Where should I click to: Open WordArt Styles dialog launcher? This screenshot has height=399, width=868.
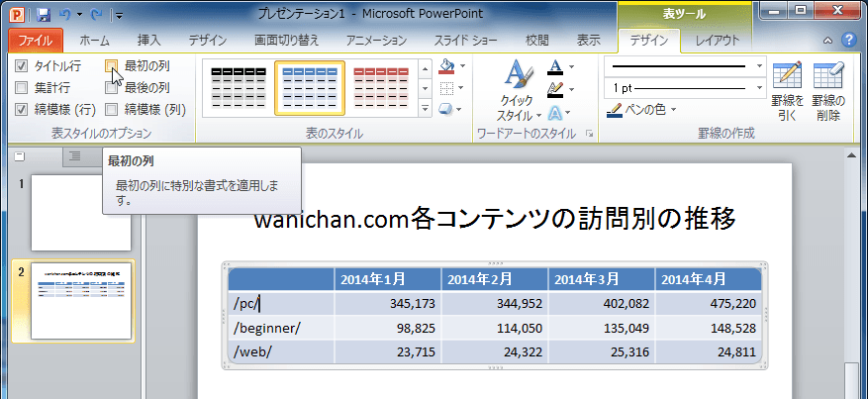[589, 134]
